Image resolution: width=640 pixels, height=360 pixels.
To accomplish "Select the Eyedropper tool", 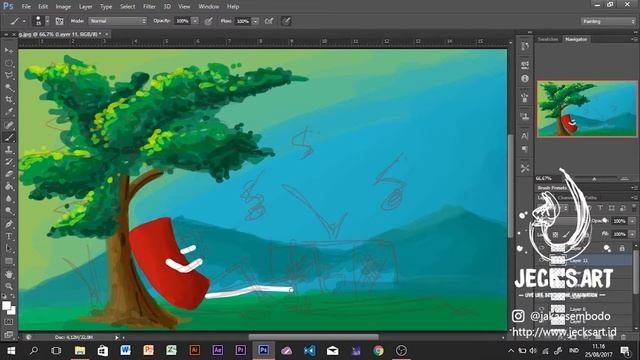I will click(9, 112).
